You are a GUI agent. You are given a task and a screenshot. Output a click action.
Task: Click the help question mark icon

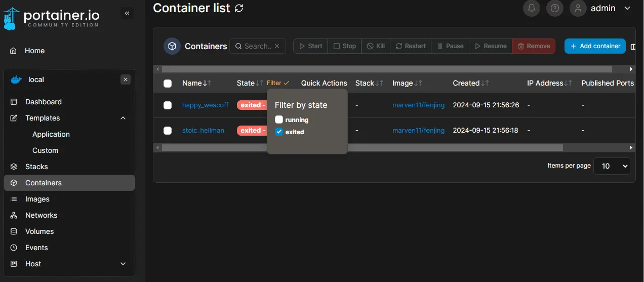[x=555, y=8]
